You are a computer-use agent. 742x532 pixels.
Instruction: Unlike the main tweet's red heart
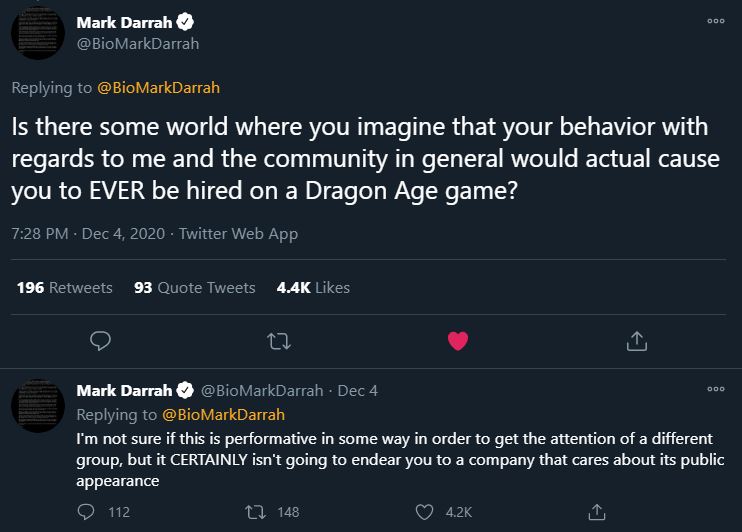tap(458, 341)
